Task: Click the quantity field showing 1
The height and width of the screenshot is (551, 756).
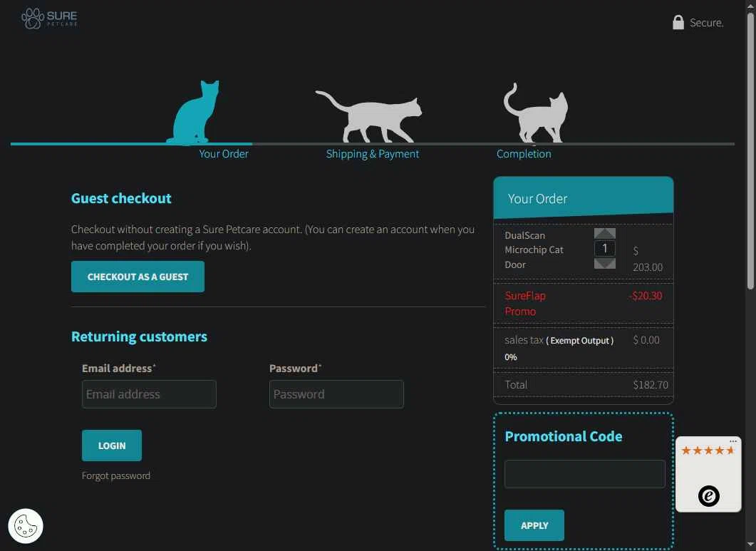Action: pyautogui.click(x=605, y=249)
